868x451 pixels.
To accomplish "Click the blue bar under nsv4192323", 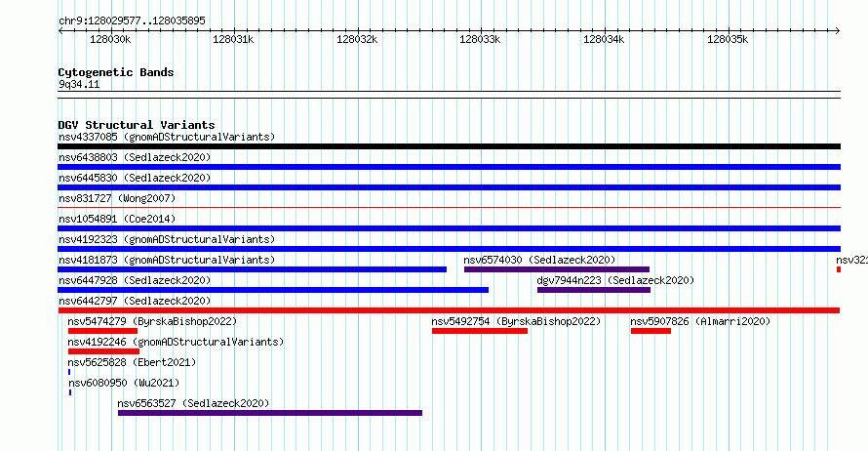I will (x=449, y=249).
